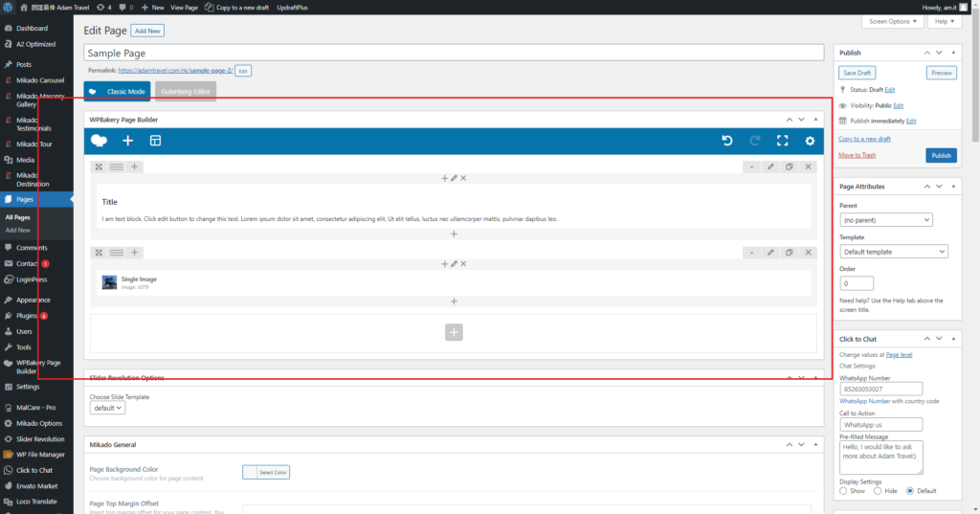
Task: Click the Preview button
Action: point(942,73)
